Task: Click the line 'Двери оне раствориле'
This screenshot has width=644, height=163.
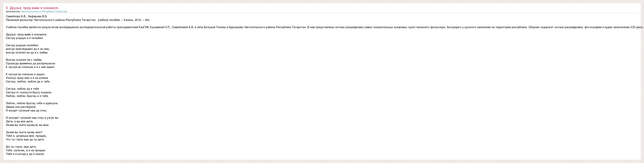Action: (x=20, y=107)
